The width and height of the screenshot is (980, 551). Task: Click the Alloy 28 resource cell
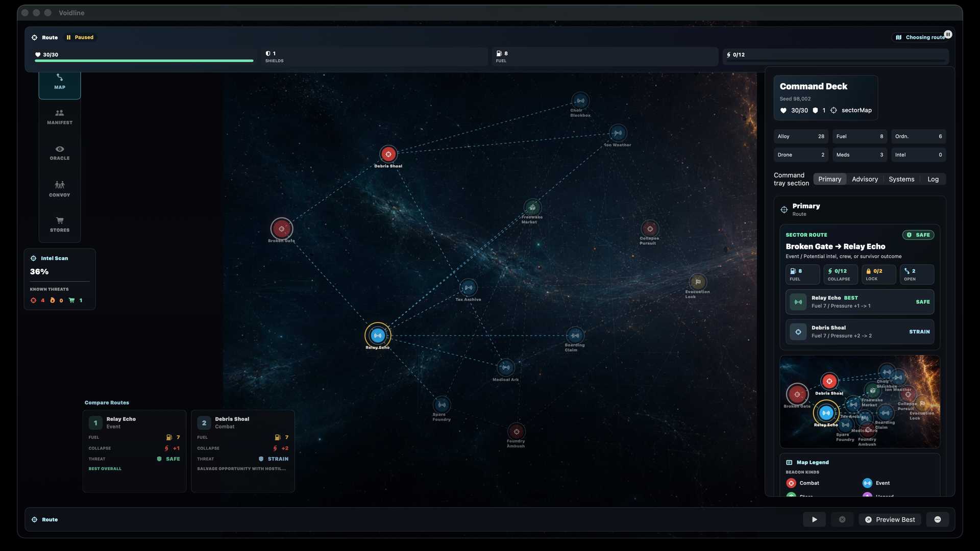[801, 136]
